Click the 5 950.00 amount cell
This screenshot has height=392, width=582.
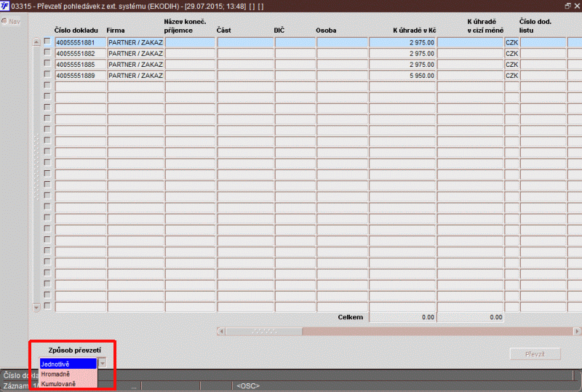click(402, 76)
